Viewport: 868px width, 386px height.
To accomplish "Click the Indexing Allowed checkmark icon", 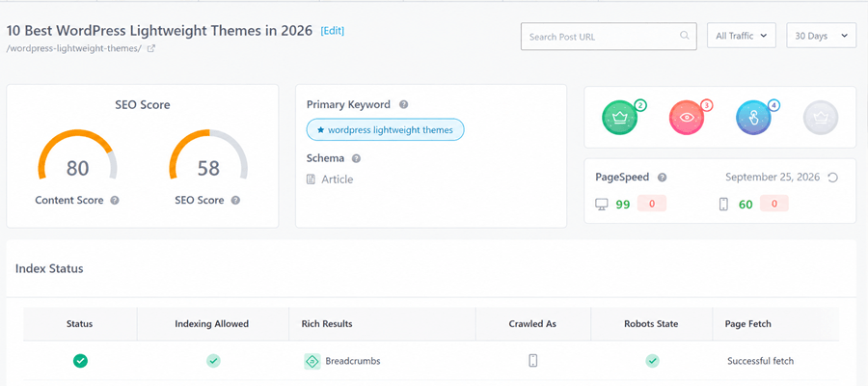I will tap(214, 361).
